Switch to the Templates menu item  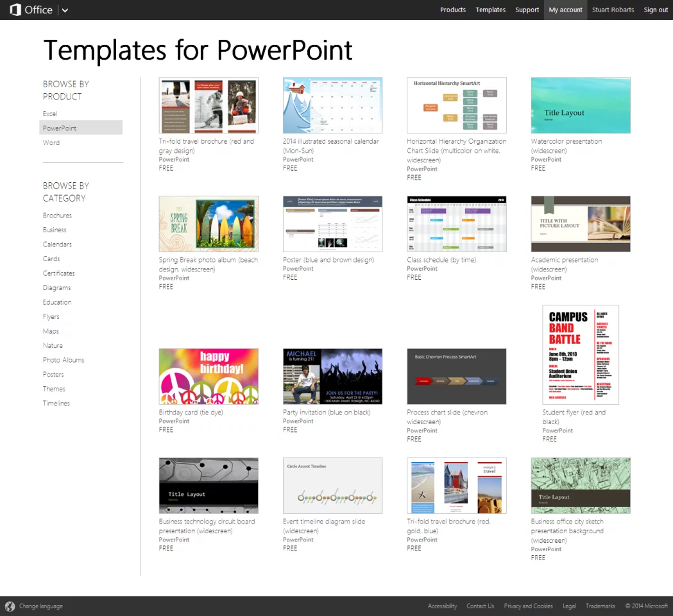[x=491, y=10]
